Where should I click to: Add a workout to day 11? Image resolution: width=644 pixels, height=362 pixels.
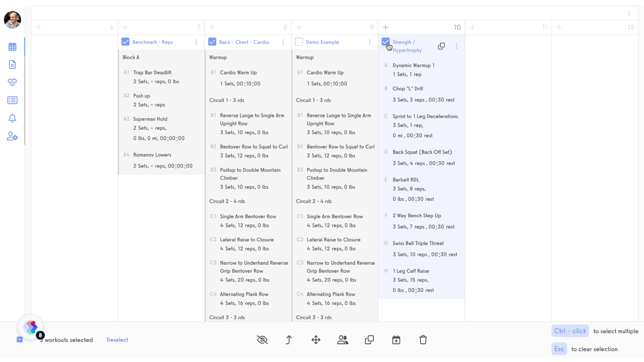tap(472, 27)
